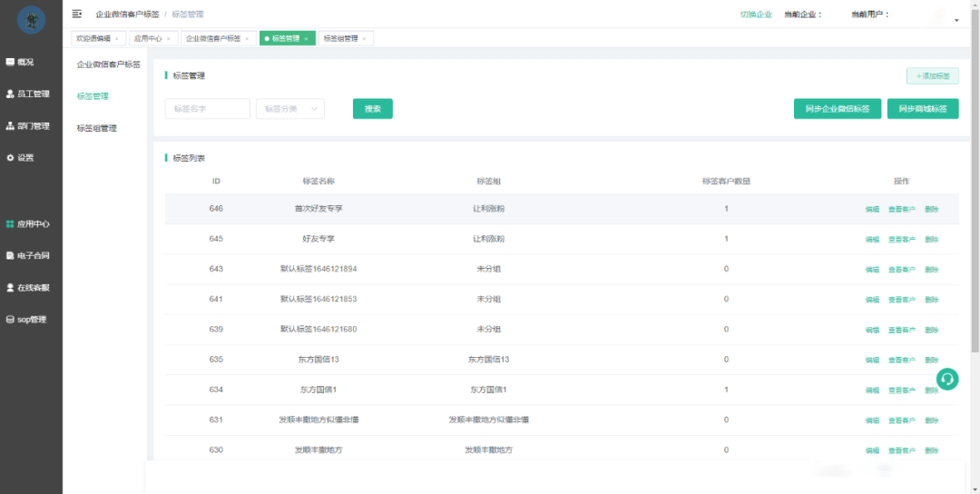980x494 pixels.
Task: Click the 同步企业微信标签 button
Action: pyautogui.click(x=837, y=109)
